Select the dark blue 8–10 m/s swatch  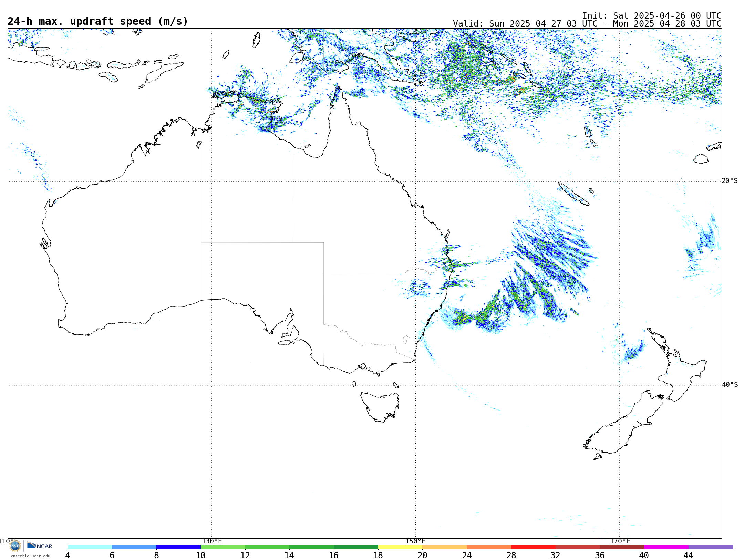click(178, 547)
